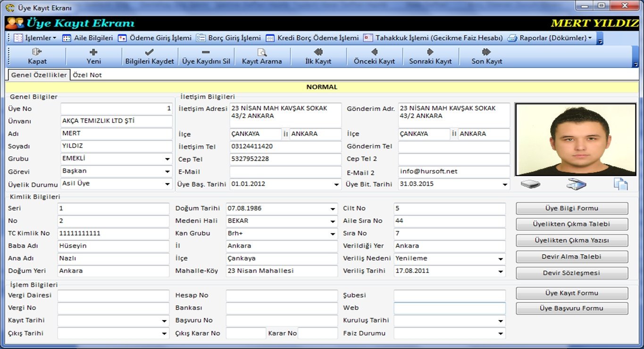Save with the Bilgileri Kaydet checkmark icon
644x349 pixels.
click(149, 52)
